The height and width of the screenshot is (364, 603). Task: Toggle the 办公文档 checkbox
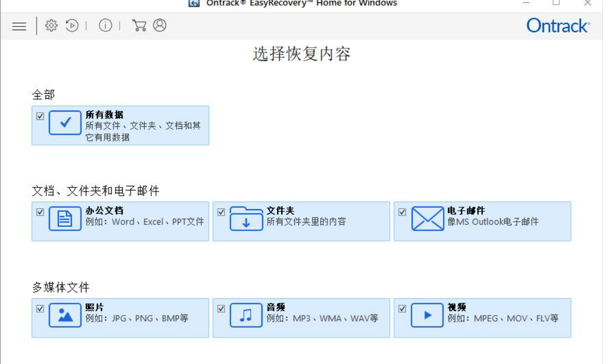pyautogui.click(x=40, y=212)
